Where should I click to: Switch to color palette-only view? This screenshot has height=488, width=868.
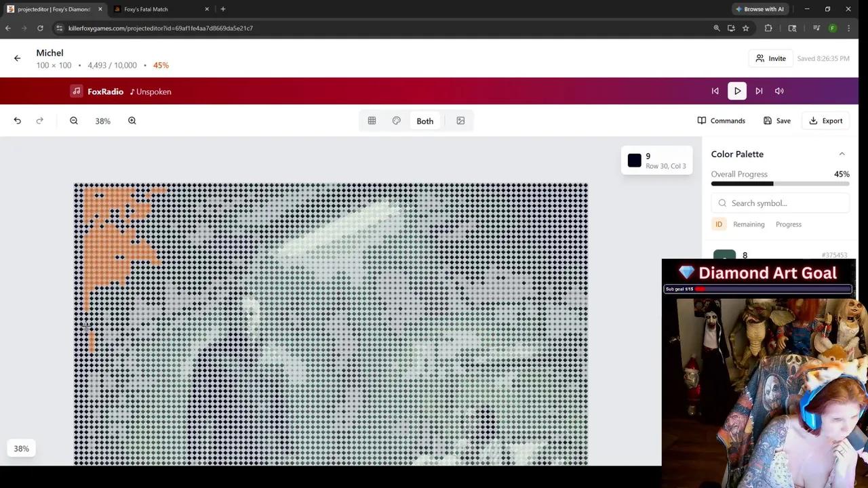[397, 121]
